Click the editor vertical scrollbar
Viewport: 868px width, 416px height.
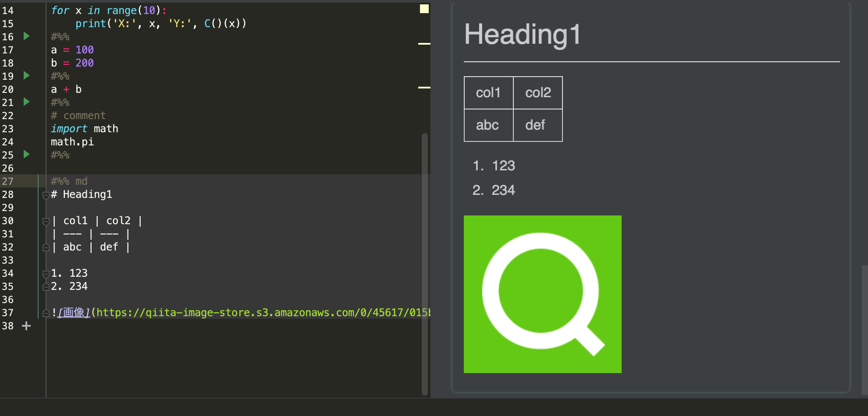tap(424, 264)
